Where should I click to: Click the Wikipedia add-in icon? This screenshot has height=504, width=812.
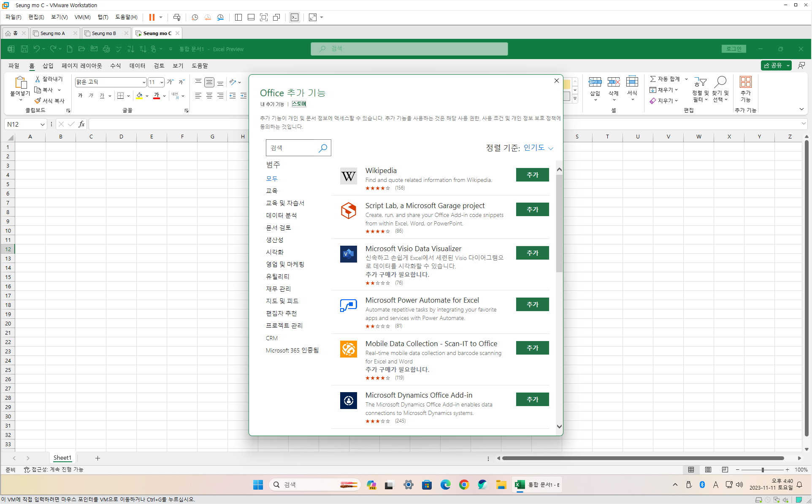click(x=348, y=176)
